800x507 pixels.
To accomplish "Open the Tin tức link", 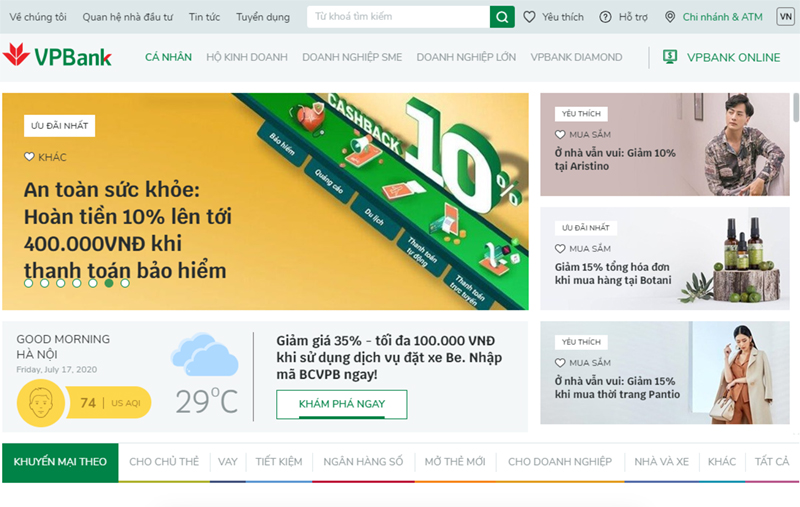I will pos(205,17).
